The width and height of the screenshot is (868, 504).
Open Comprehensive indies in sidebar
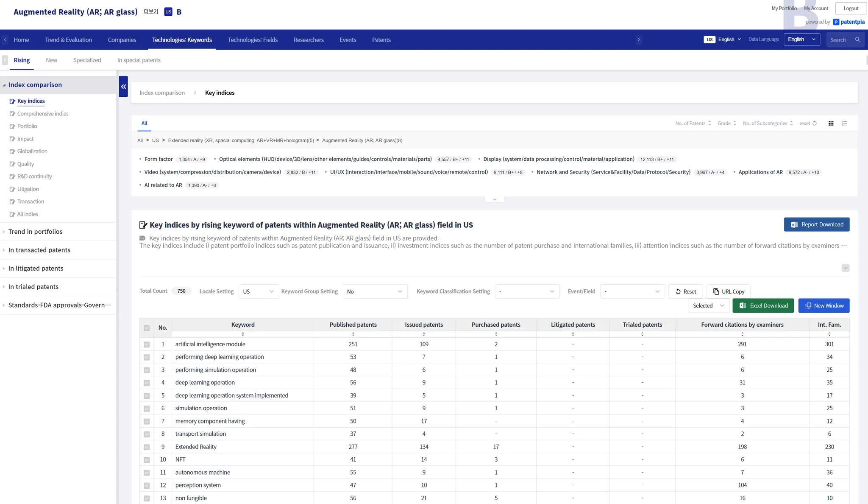(42, 114)
